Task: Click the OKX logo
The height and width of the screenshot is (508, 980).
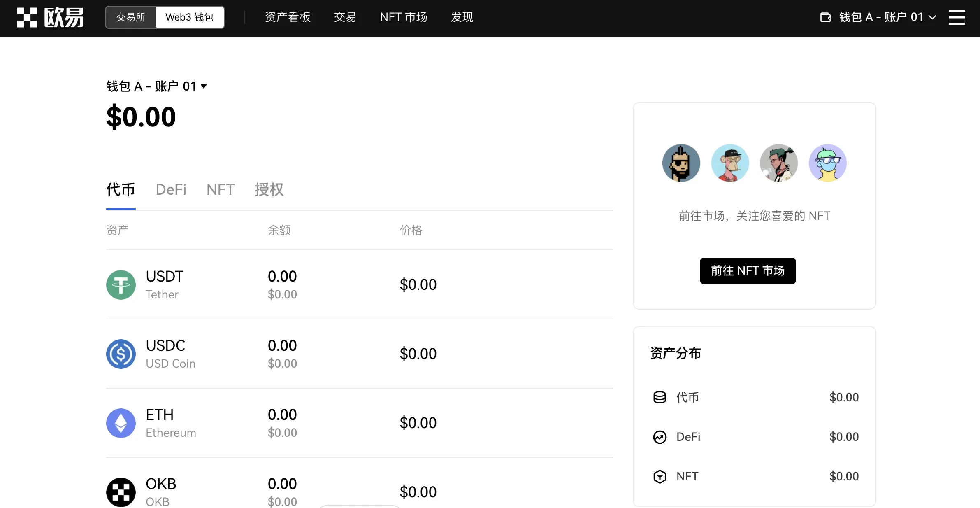Action: click(49, 17)
